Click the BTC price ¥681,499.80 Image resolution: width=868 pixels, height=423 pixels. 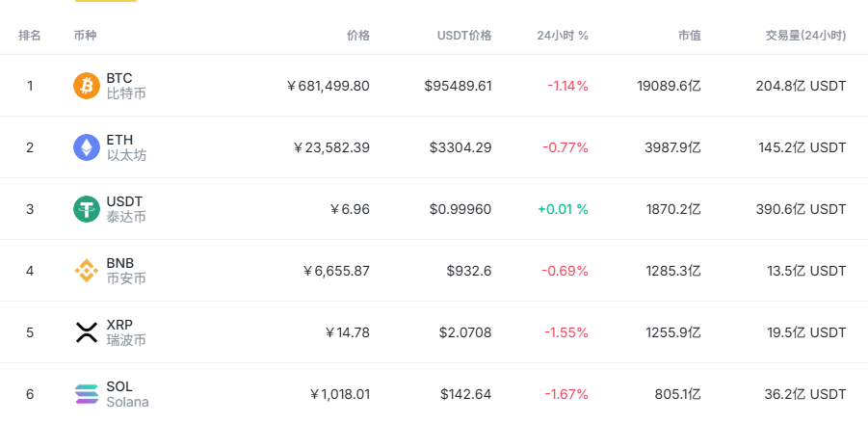pyautogui.click(x=329, y=86)
